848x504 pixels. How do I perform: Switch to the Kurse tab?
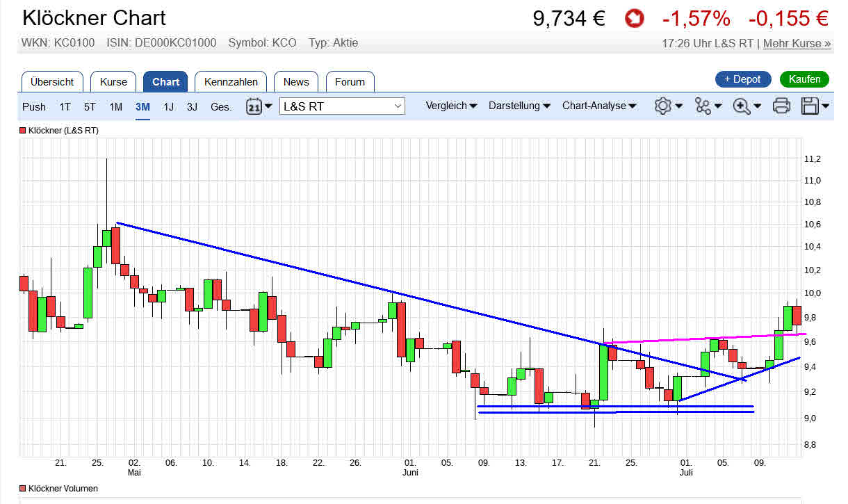coord(113,81)
